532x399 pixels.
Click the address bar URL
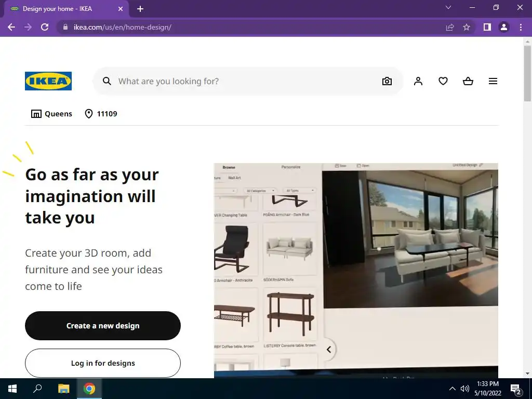(x=123, y=27)
